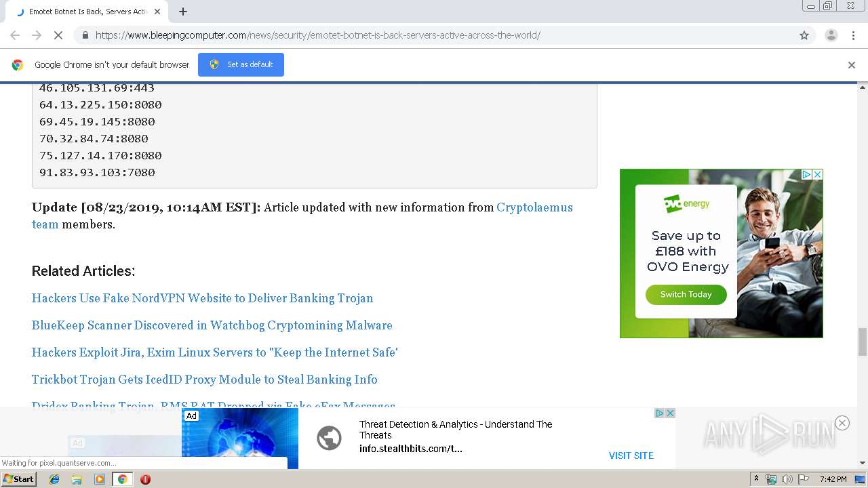Close the bottom banner ad X
Image resolution: width=868 pixels, height=488 pixels.
coord(670,413)
